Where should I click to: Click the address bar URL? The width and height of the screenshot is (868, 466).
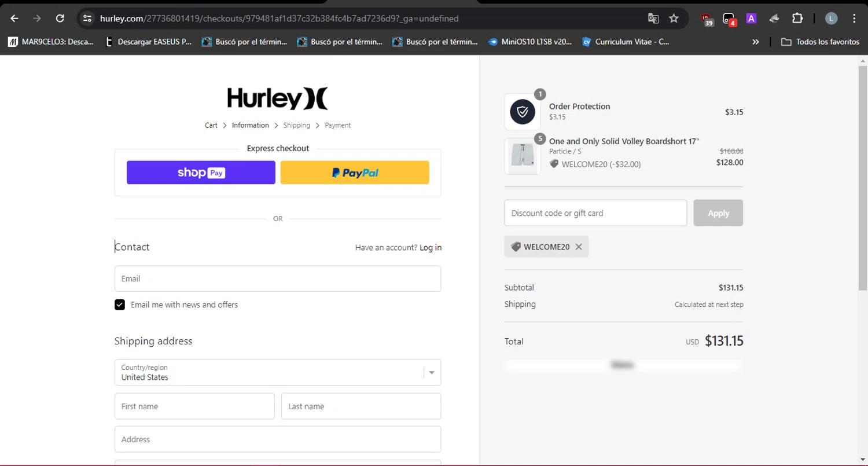click(x=279, y=19)
